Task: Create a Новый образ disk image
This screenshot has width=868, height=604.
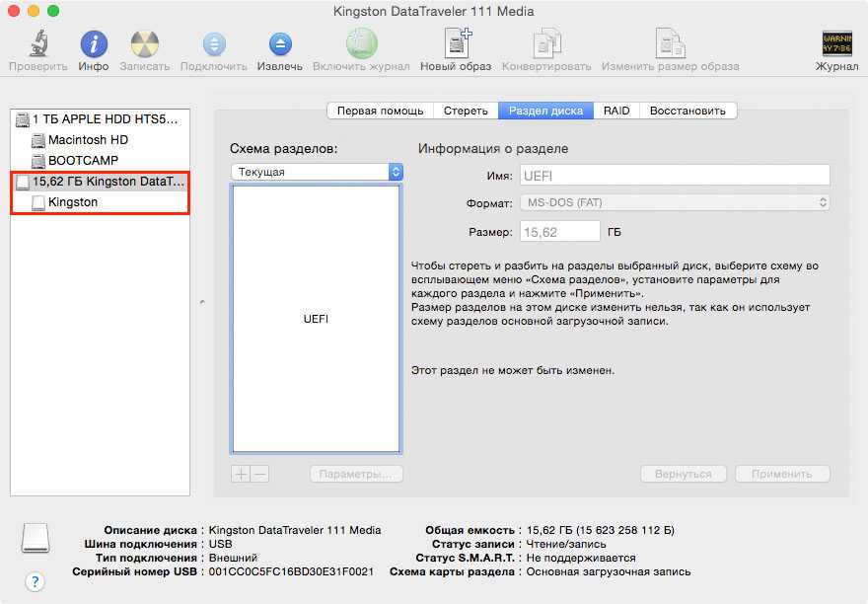Action: [458, 42]
